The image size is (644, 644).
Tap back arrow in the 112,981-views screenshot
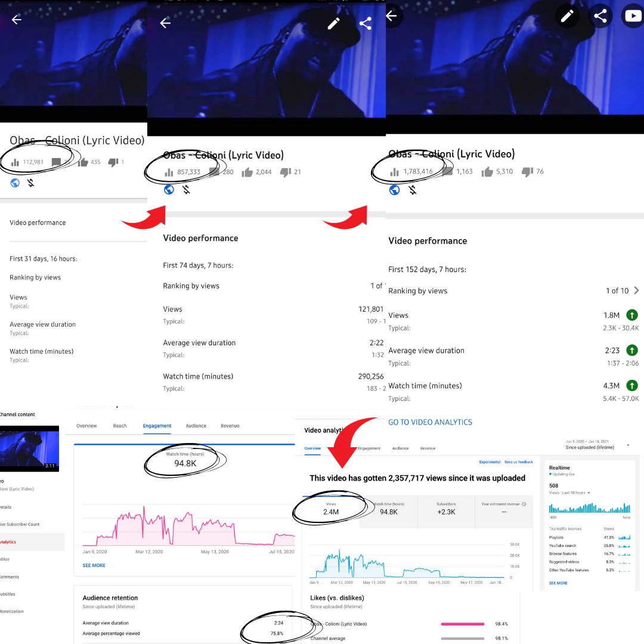point(17,19)
